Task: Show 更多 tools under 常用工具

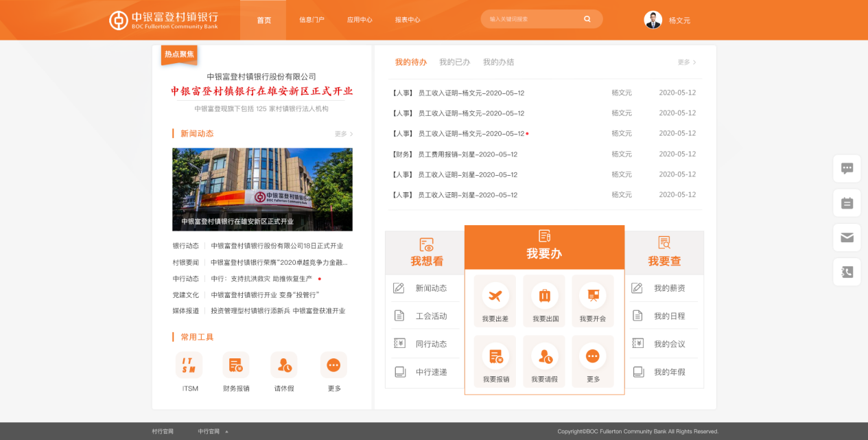Action: tap(333, 365)
